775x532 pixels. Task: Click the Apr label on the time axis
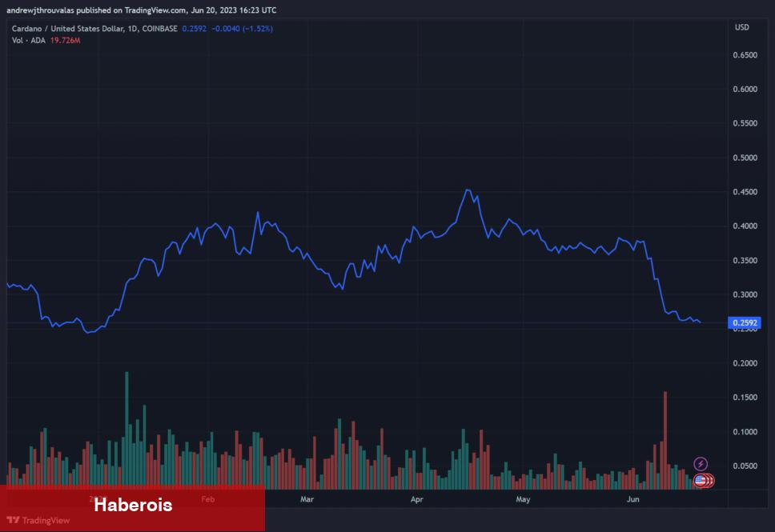point(416,499)
